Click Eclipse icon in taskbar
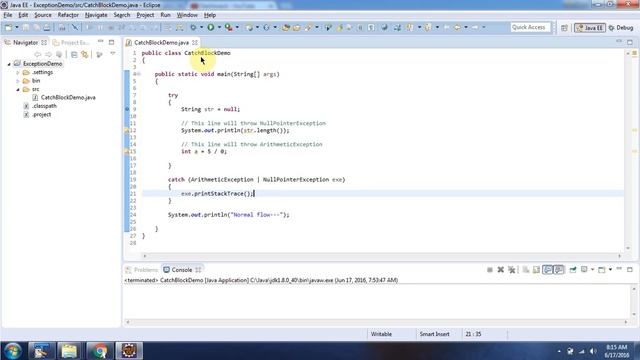 (x=129, y=351)
